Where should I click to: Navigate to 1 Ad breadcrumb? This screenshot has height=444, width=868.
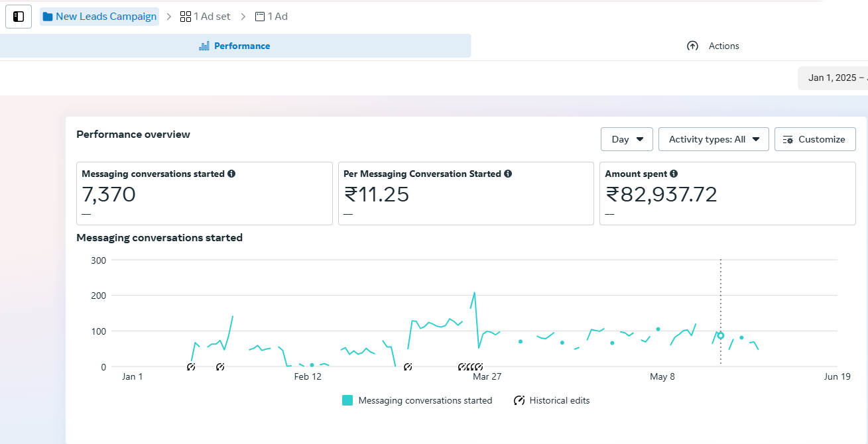point(271,17)
